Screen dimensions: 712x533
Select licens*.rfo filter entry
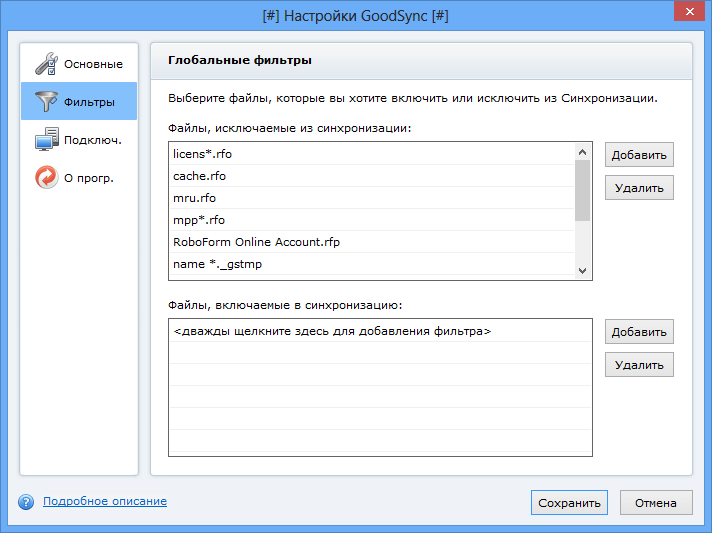coord(372,154)
